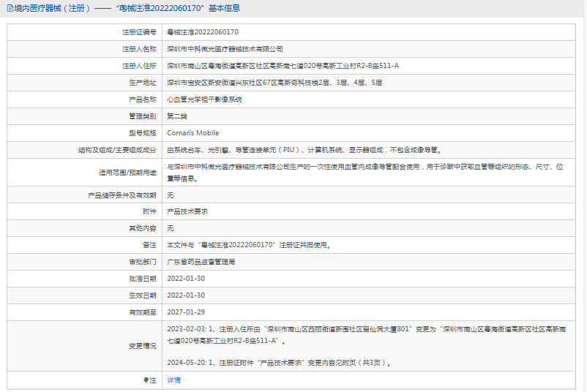587x392 pixels.
Task: Select product name 心血管光学相干影像系统
Action: click(x=204, y=99)
